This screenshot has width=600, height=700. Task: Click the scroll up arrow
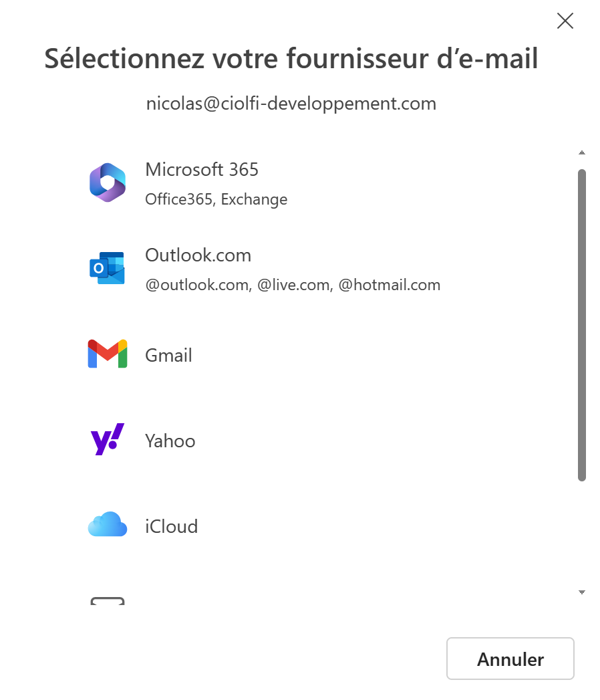(x=582, y=153)
